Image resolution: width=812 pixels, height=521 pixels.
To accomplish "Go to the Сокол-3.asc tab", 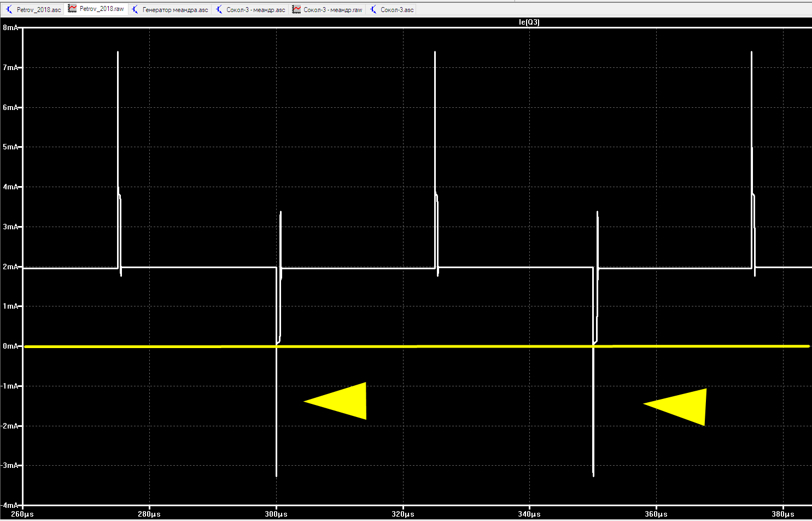I will point(392,9).
